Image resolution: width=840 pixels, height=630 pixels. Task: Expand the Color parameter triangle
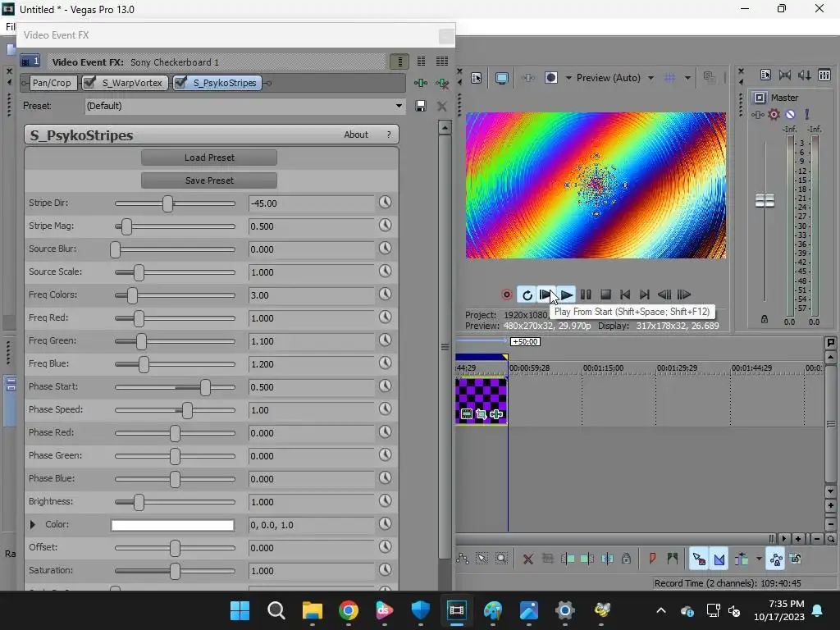point(33,524)
